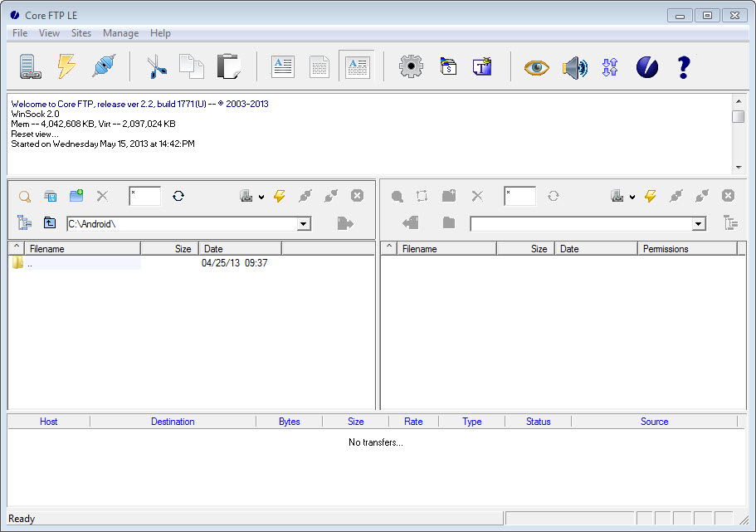Screen dimensions: 756x532
Task: Toggle the local directory tree view icon
Action: click(x=24, y=222)
